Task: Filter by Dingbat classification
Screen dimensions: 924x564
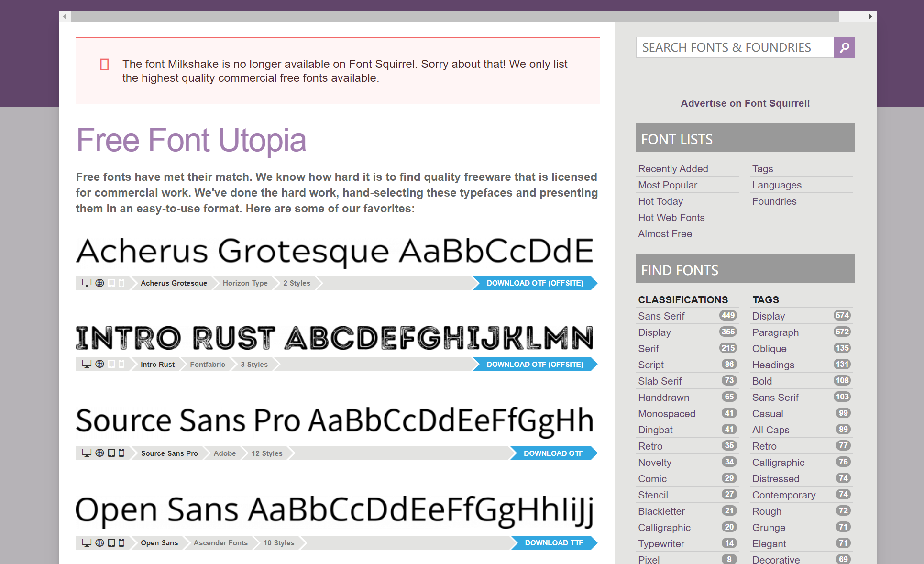Action: 655,430
